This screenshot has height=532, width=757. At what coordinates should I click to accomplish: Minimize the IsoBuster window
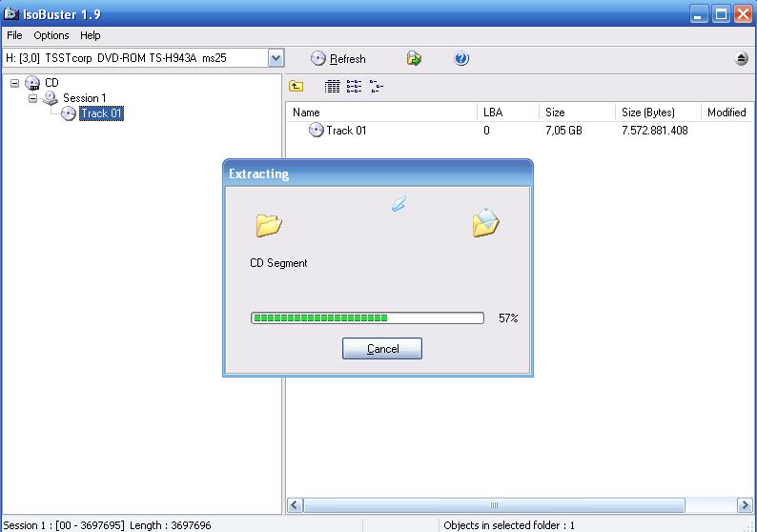click(x=698, y=14)
